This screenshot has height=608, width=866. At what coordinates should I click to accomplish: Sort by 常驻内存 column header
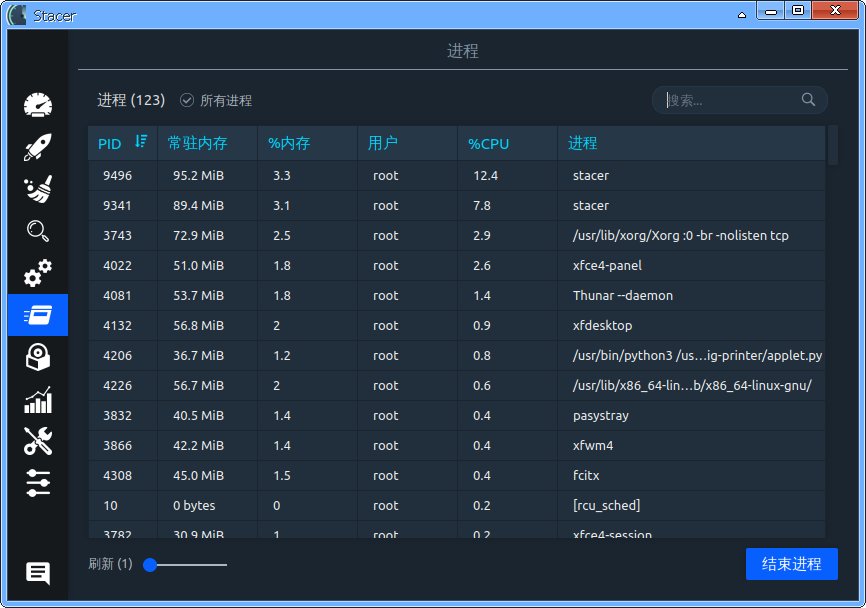point(208,144)
